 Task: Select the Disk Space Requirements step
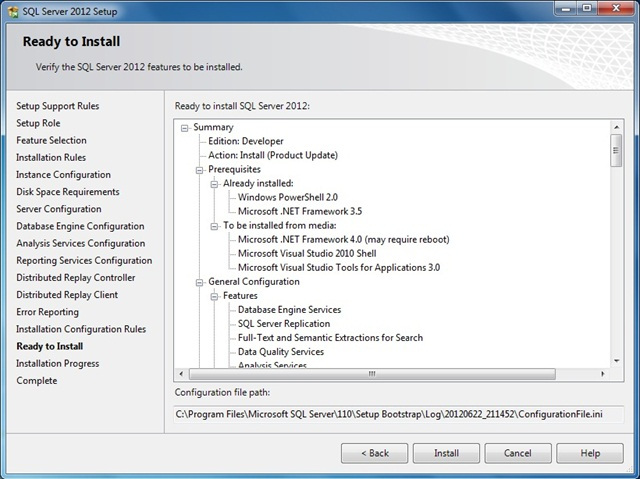pyautogui.click(x=68, y=192)
